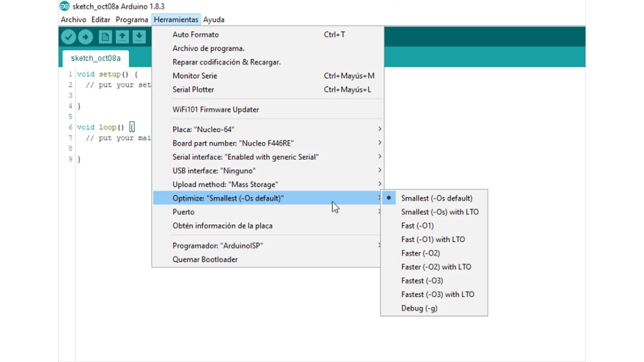The width and height of the screenshot is (644, 362).
Task: Choose Reparar codificación & Recargar
Action: tap(268, 62)
